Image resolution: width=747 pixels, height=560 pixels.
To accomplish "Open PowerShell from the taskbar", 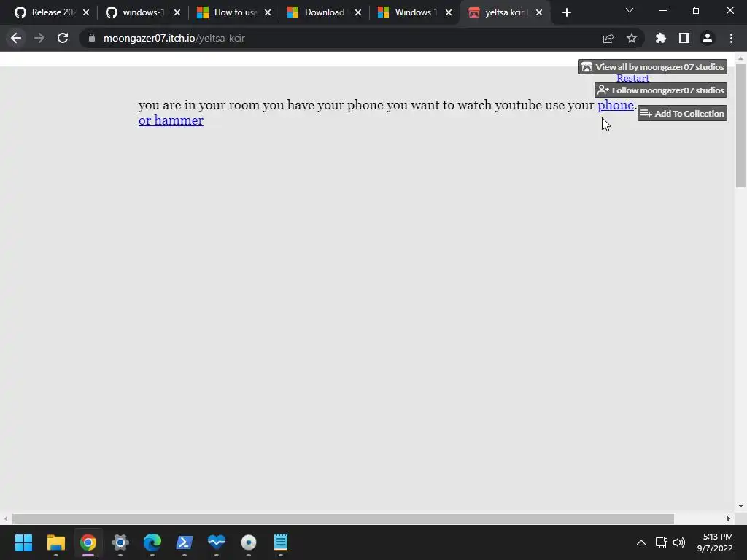I will (x=185, y=542).
